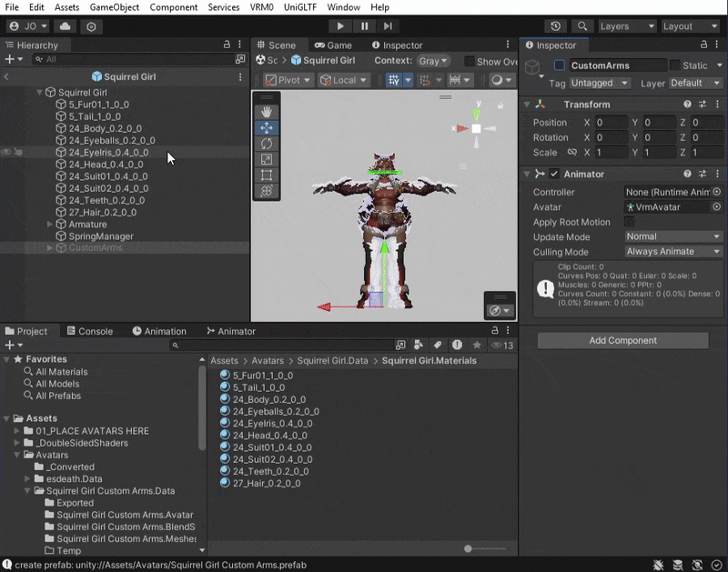Open the GameObject menu
Image resolution: width=728 pixels, height=572 pixels.
(x=115, y=7)
